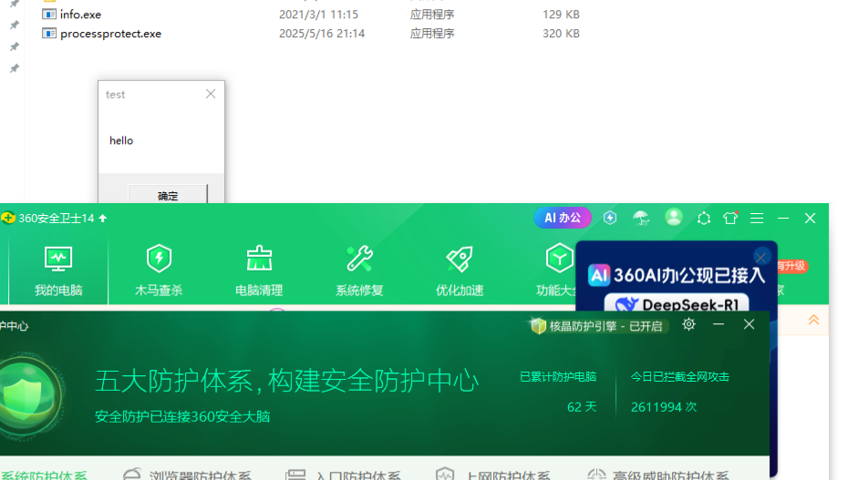
Task: Open the 360 hamburger main menu
Action: [757, 219]
